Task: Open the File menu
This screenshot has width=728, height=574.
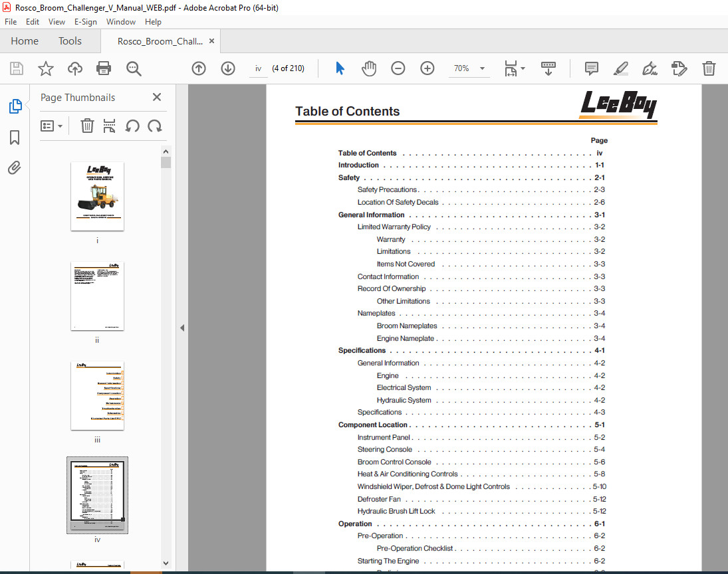Action: click(11, 22)
